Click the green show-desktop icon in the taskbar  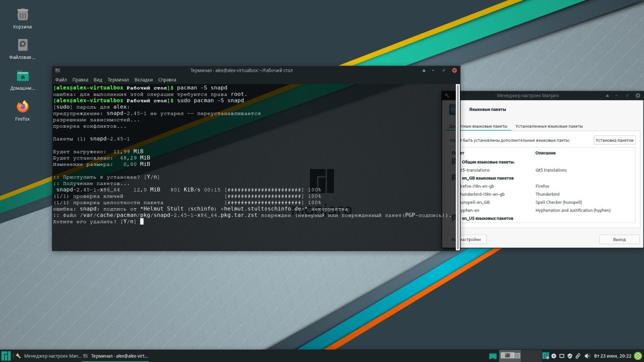[x=493, y=356]
